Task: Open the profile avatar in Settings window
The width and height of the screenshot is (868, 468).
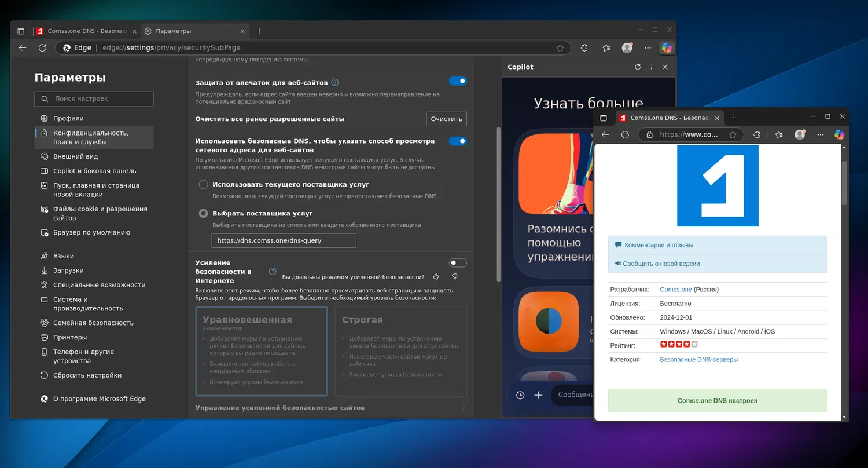Action: click(x=627, y=48)
